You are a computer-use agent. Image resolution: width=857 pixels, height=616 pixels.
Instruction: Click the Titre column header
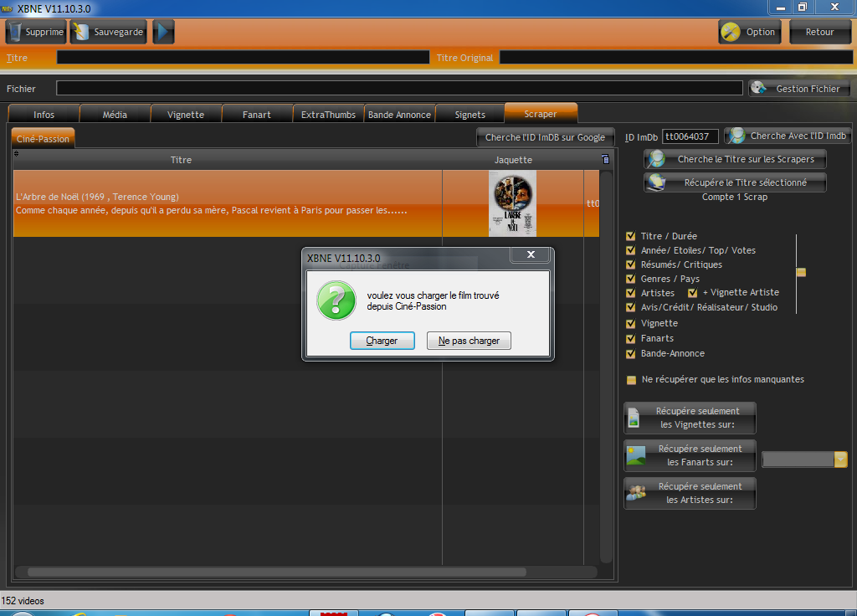tap(181, 160)
